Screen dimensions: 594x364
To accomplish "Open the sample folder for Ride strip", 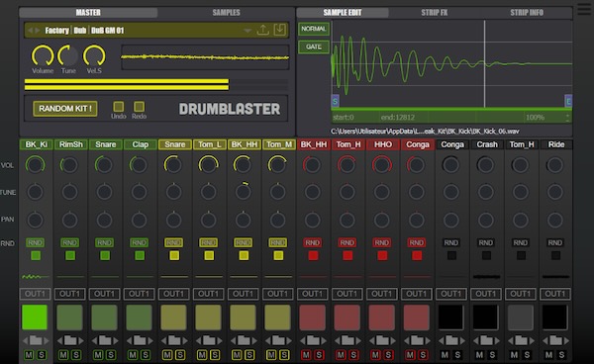I will pyautogui.click(x=555, y=340).
